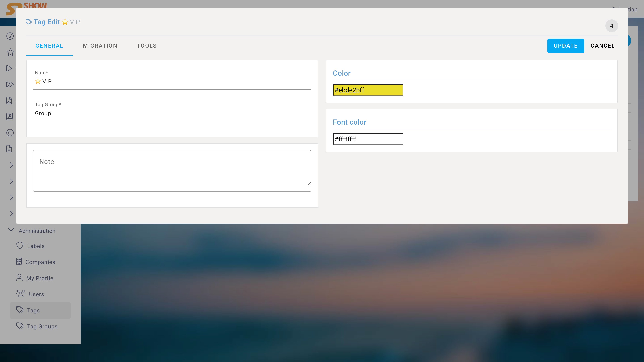644x362 pixels.
Task: Click the contact book sidebar icon
Action: click(9, 116)
